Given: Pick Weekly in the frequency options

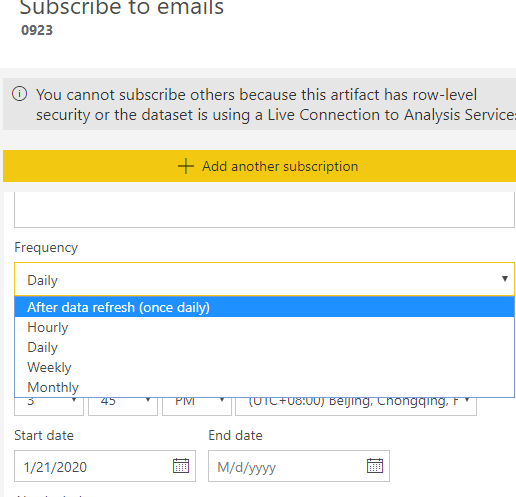Looking at the screenshot, I should [264, 367].
